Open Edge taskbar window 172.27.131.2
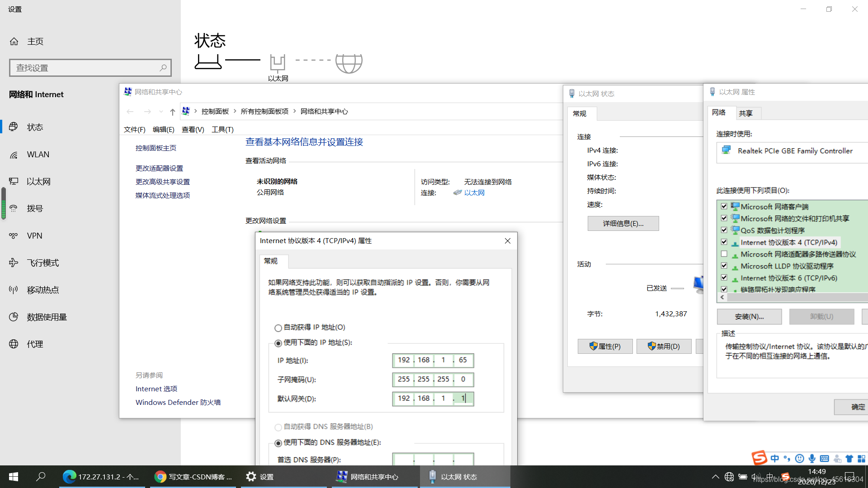 pyautogui.click(x=102, y=477)
